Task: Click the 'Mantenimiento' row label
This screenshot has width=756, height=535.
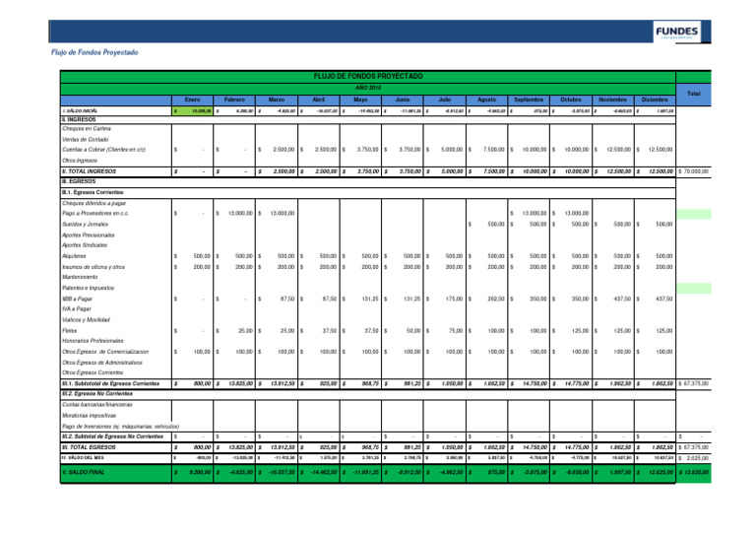Action: 80,277
